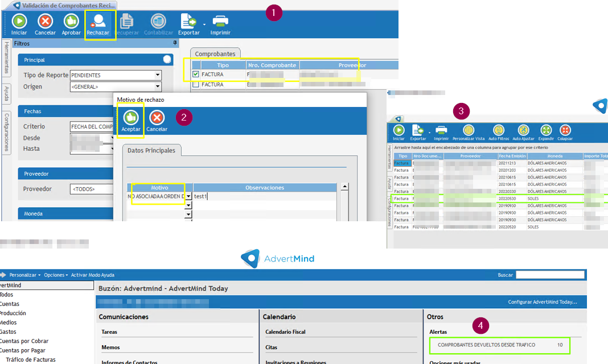This screenshot has height=364, width=608.
Task: Click the Nro. Comprobante column header
Action: (272, 65)
